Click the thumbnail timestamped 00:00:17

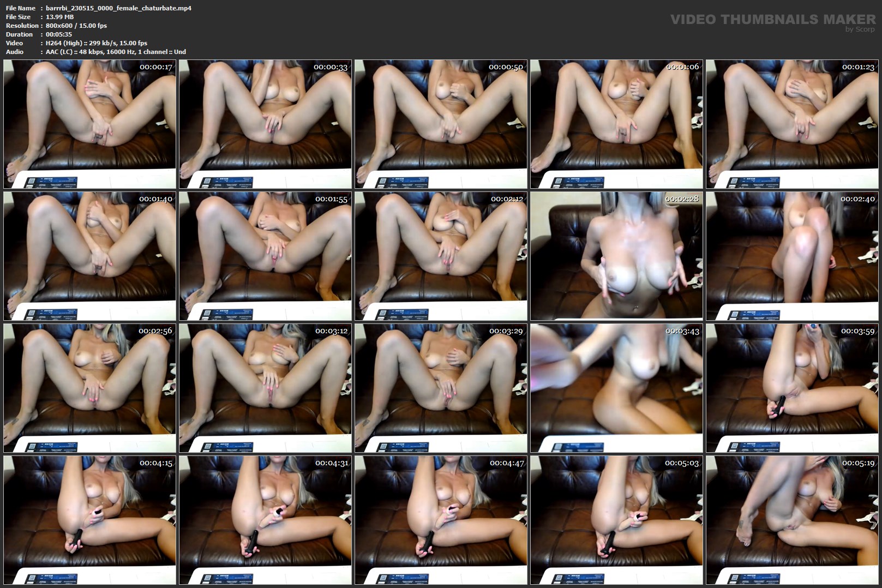[89, 124]
